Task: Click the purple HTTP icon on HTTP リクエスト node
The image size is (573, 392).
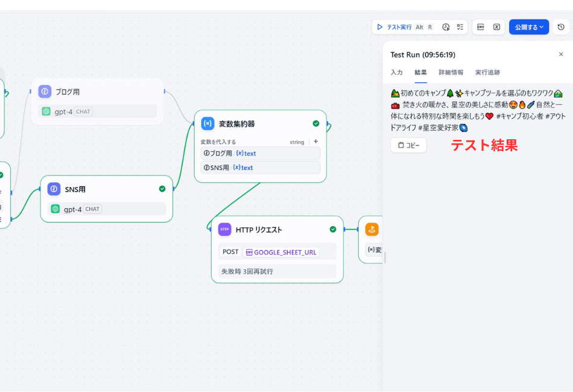Action: 224,229
